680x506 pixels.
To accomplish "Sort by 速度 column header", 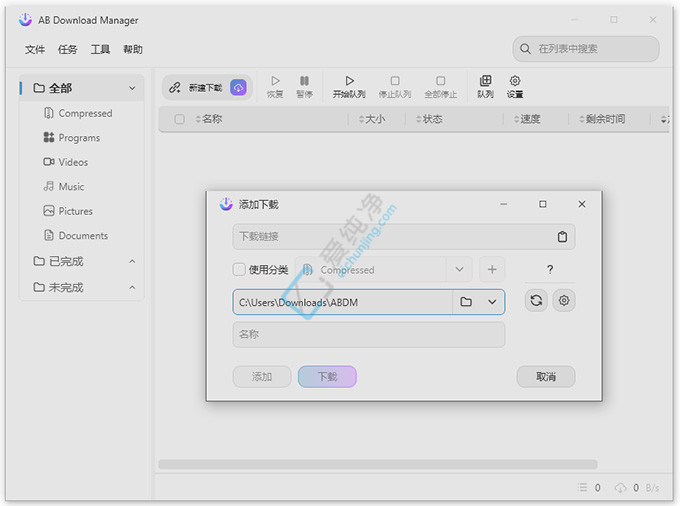I will pos(527,119).
